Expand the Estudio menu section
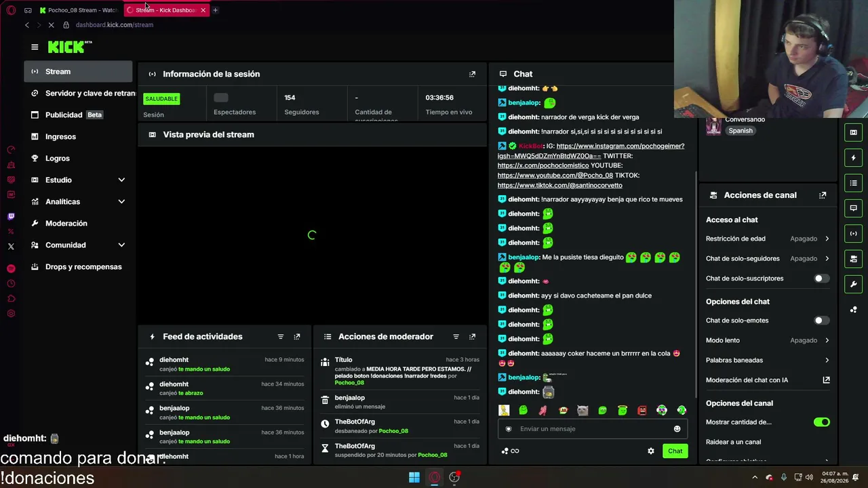This screenshot has height=488, width=868. point(78,180)
